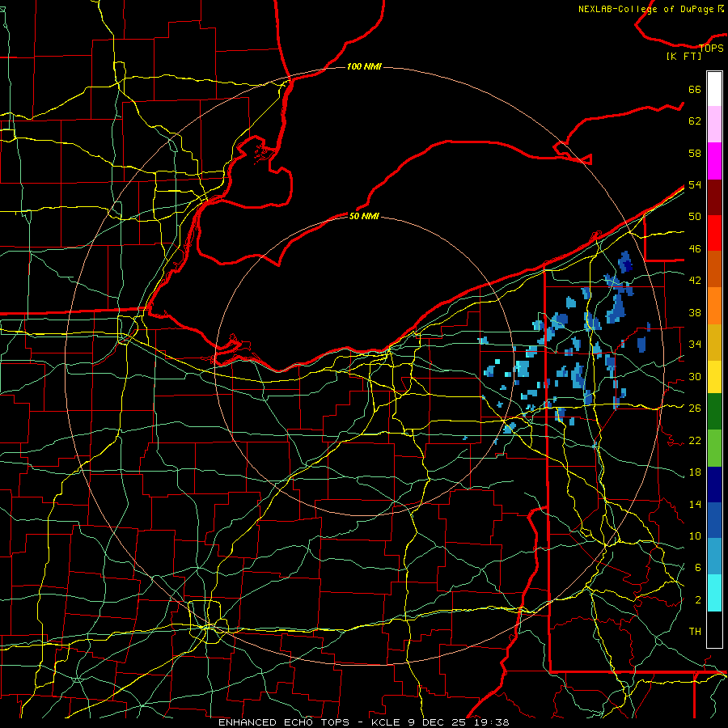Click the bright yellow legend swatch

click(x=714, y=376)
